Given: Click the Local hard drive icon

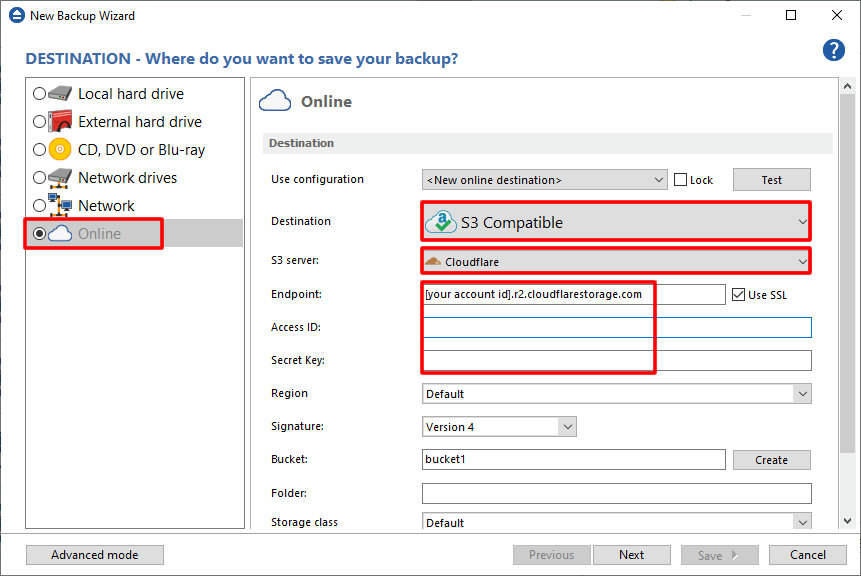Looking at the screenshot, I should (x=62, y=94).
